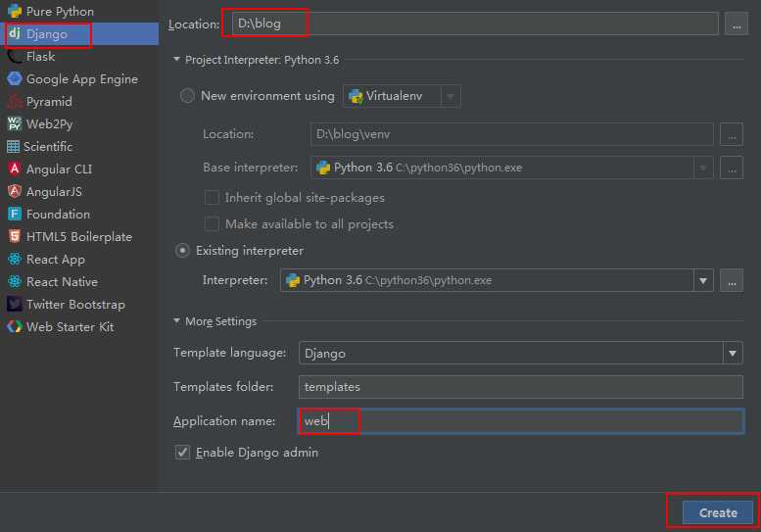Image resolution: width=761 pixels, height=532 pixels.
Task: Open the Base interpreter dropdown
Action: pyautogui.click(x=703, y=168)
